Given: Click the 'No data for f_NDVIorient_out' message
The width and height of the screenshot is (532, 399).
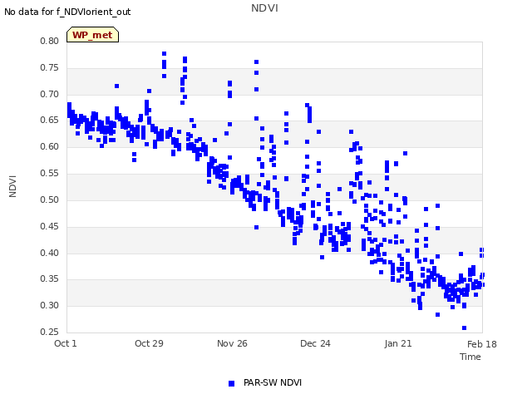Looking at the screenshot, I should pyautogui.click(x=67, y=12).
